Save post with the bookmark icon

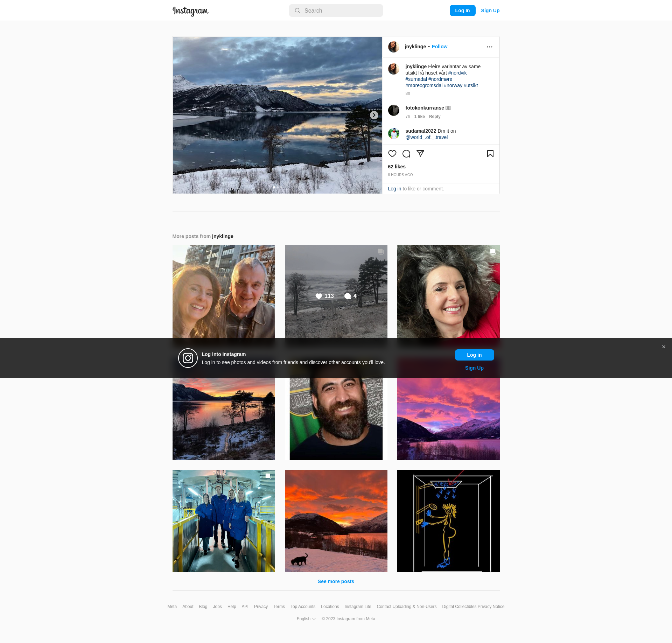tap(490, 154)
